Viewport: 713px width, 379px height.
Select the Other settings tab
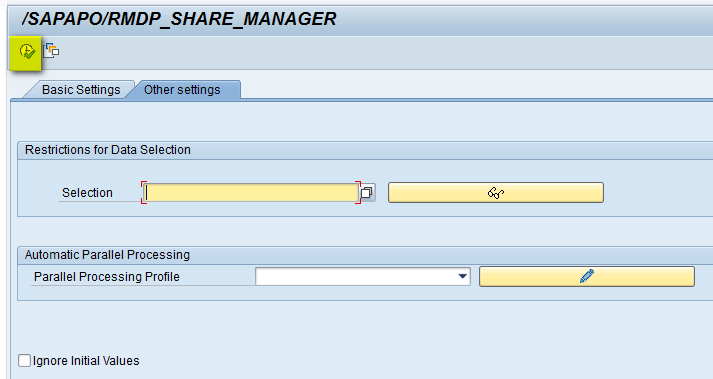182,90
